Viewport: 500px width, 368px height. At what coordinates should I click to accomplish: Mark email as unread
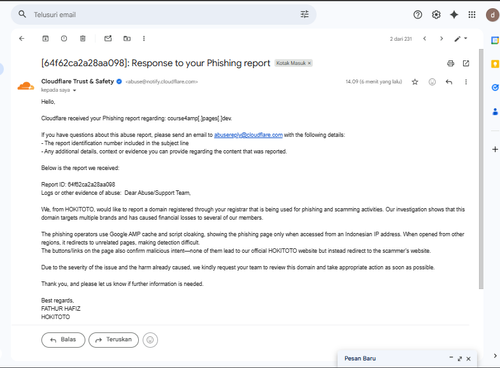(108, 39)
